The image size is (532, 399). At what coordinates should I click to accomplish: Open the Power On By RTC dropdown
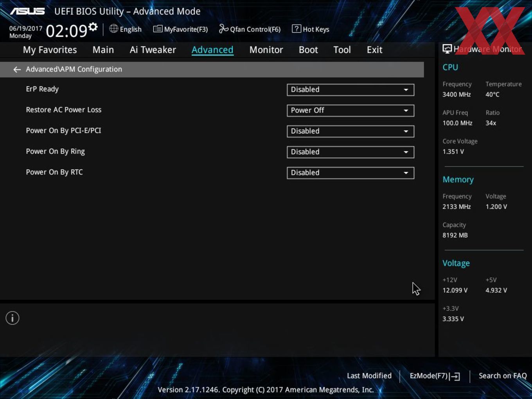click(x=350, y=173)
